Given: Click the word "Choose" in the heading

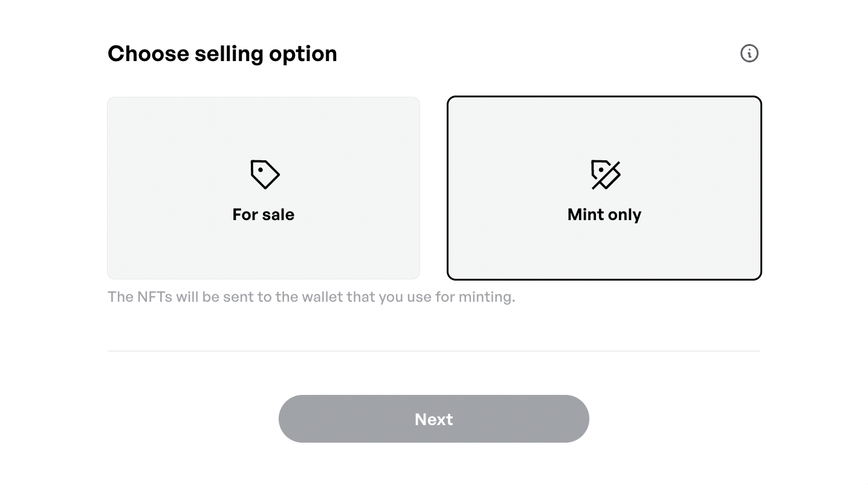Looking at the screenshot, I should (148, 54).
